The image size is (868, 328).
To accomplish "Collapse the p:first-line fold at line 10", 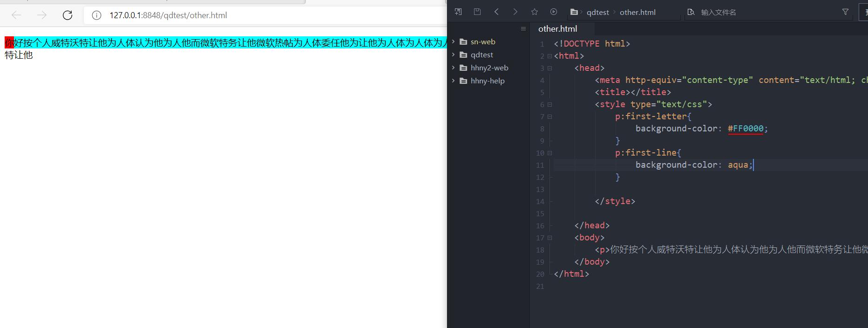I will (x=549, y=153).
